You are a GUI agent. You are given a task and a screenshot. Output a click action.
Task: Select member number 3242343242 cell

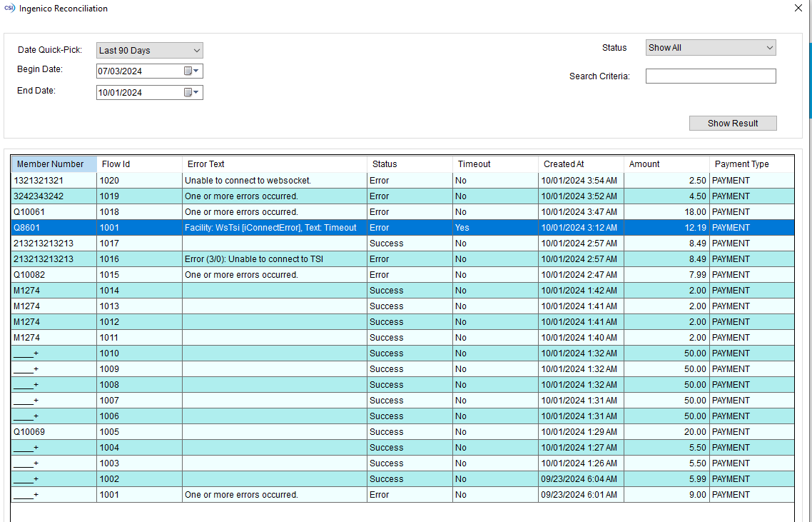pyautogui.click(x=54, y=196)
